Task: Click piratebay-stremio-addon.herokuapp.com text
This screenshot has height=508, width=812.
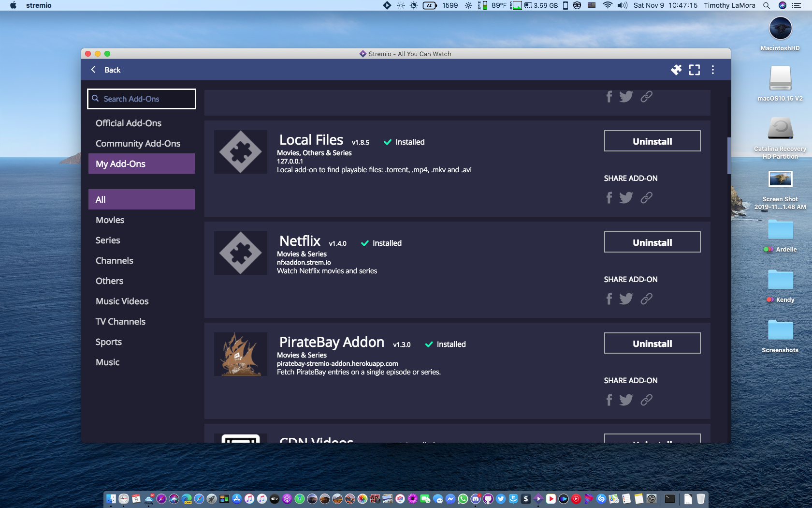Action: pyautogui.click(x=337, y=363)
